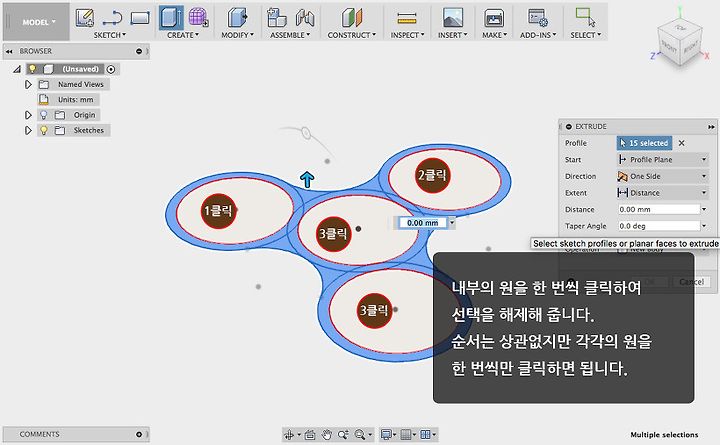Click the Distance input field in Extrude panel
Image resolution: width=720 pixels, height=445 pixels.
659,209
